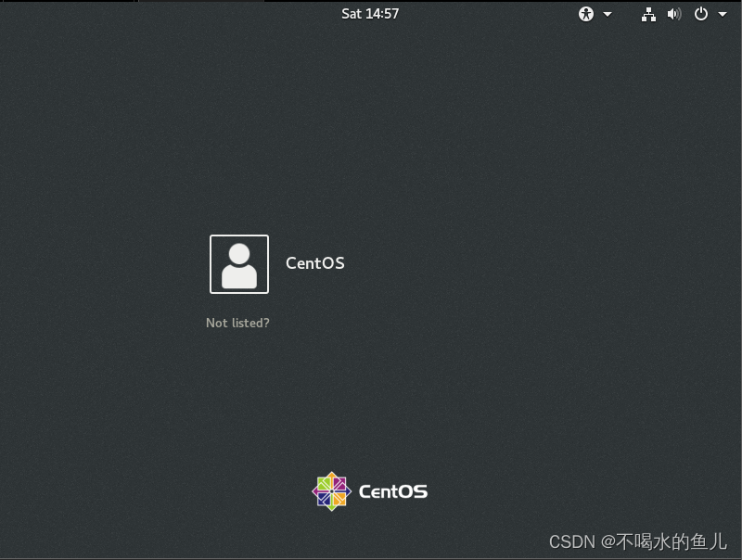
Task: Click the power icon
Action: click(x=702, y=14)
